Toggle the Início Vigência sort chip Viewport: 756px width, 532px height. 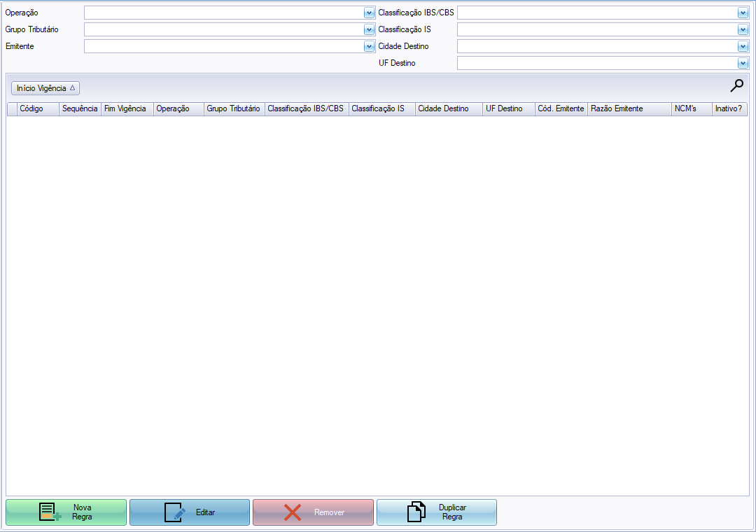(45, 88)
